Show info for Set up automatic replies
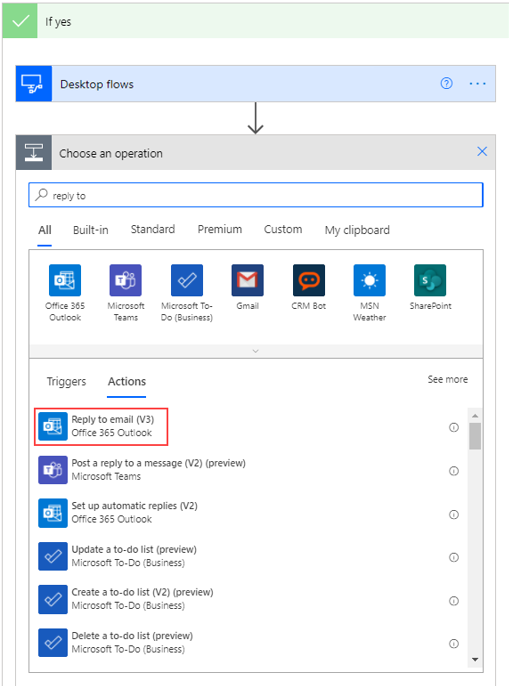 (454, 514)
